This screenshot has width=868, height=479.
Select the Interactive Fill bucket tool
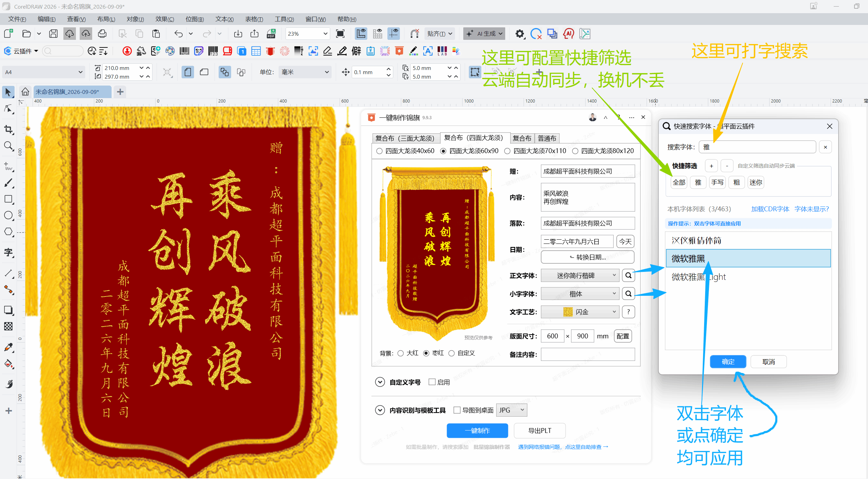click(x=8, y=364)
